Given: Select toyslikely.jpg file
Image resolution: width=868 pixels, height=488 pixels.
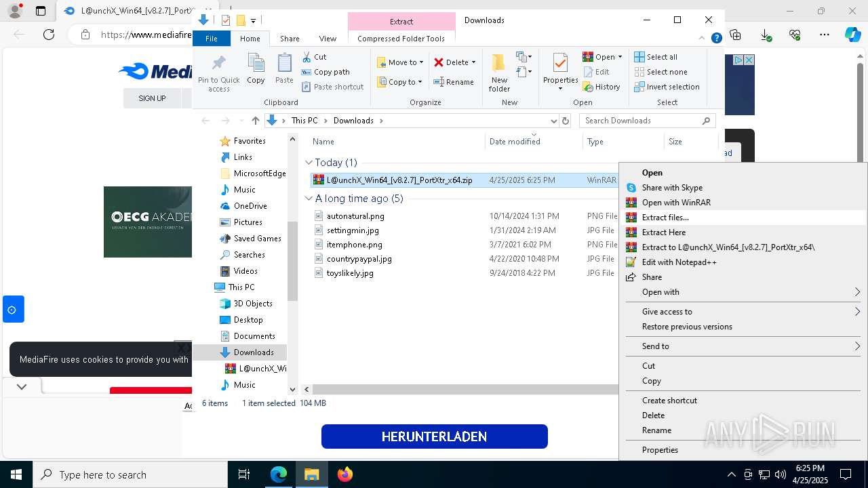Looking at the screenshot, I should (x=350, y=273).
